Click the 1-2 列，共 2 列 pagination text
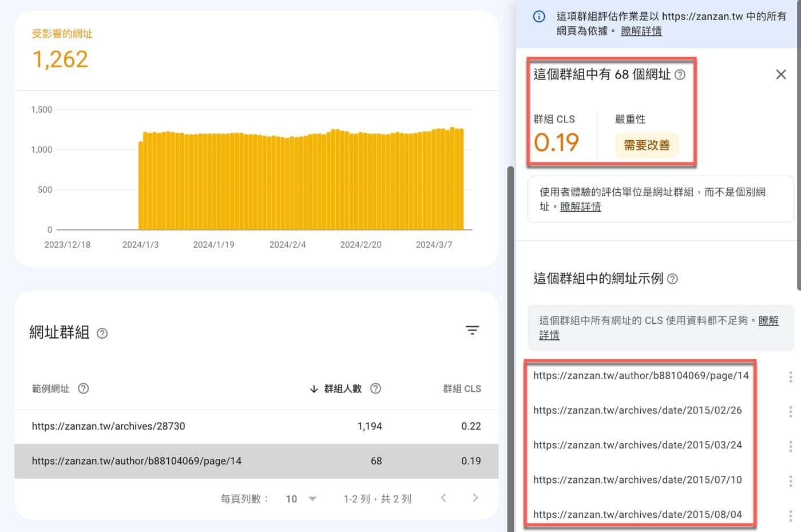 pos(378,499)
